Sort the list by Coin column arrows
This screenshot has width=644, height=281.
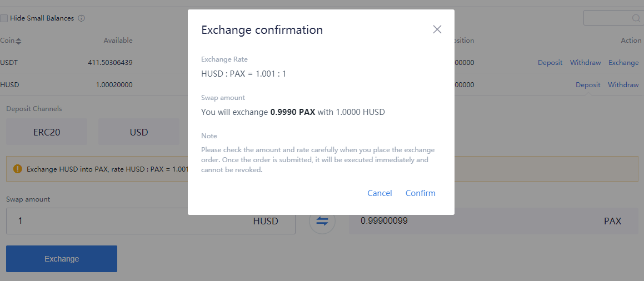(x=18, y=41)
